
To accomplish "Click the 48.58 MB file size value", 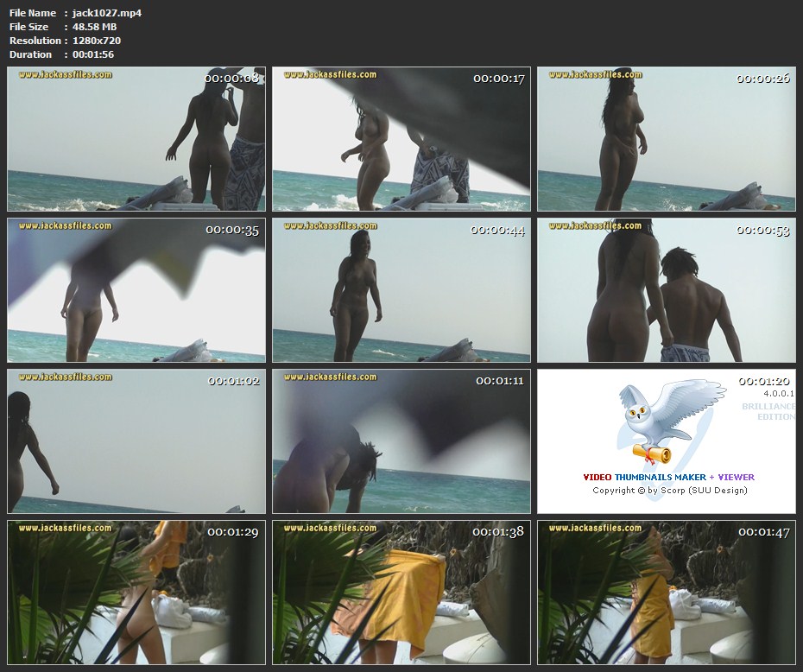I will pos(95,27).
